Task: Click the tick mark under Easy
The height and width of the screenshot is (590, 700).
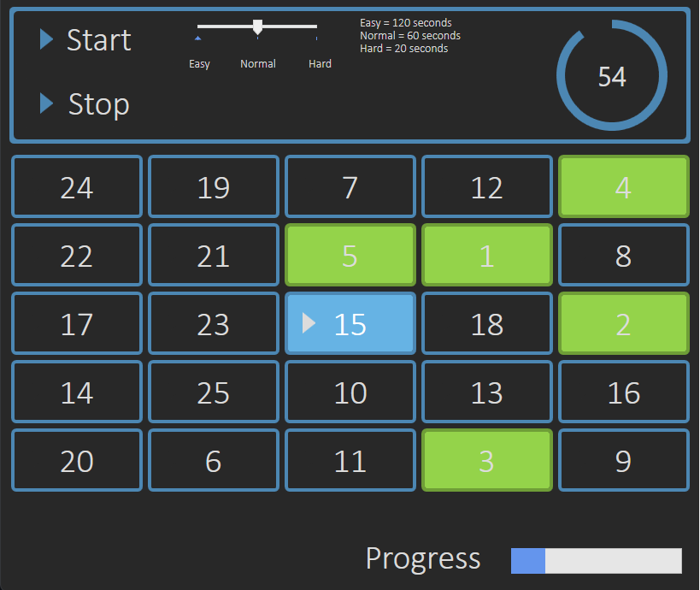Action: 198,38
